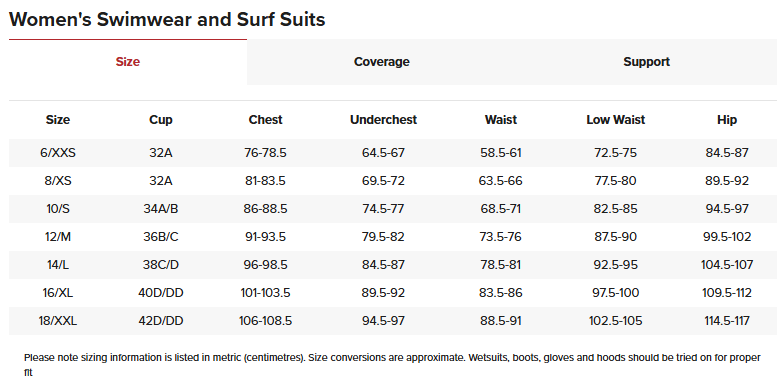Screen dimensions: 783x381
Task: Click the Cup column header
Action: [161, 120]
